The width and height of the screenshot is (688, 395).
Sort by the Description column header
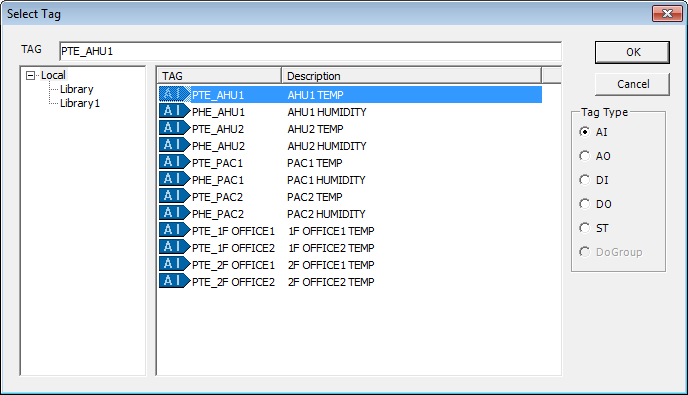411,75
